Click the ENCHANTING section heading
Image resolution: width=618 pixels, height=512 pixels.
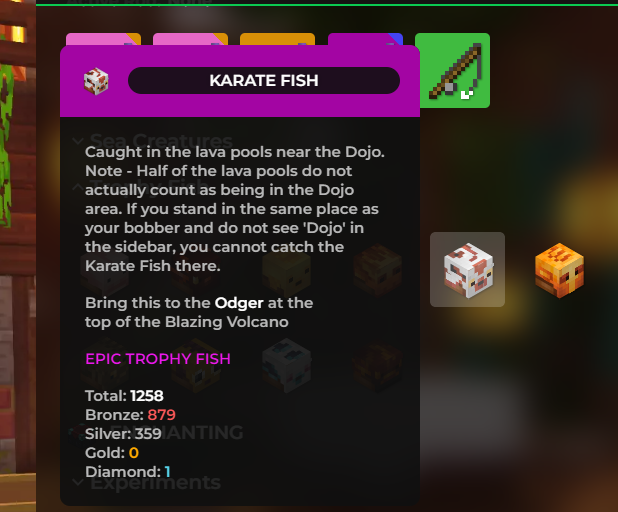pyautogui.click(x=177, y=432)
